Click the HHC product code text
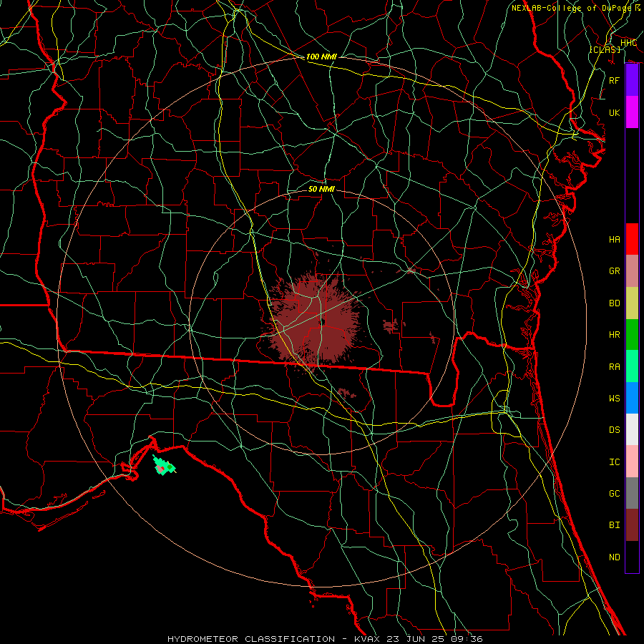 point(628,43)
